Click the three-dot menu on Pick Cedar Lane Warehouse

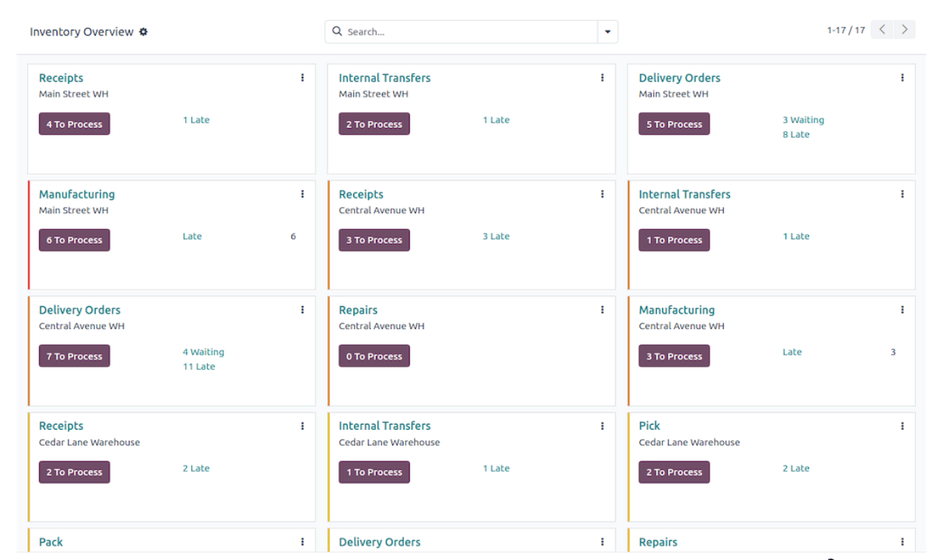pyautogui.click(x=902, y=425)
